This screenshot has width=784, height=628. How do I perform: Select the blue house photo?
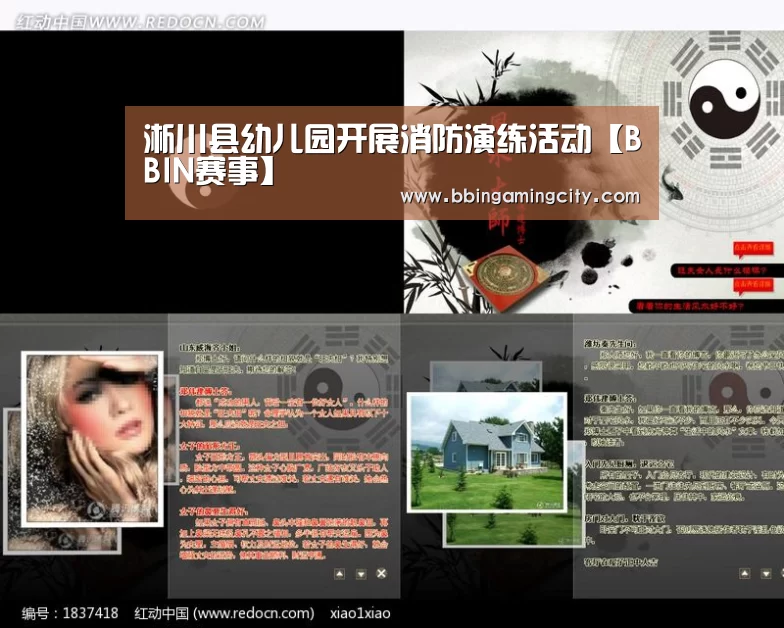tap(487, 452)
